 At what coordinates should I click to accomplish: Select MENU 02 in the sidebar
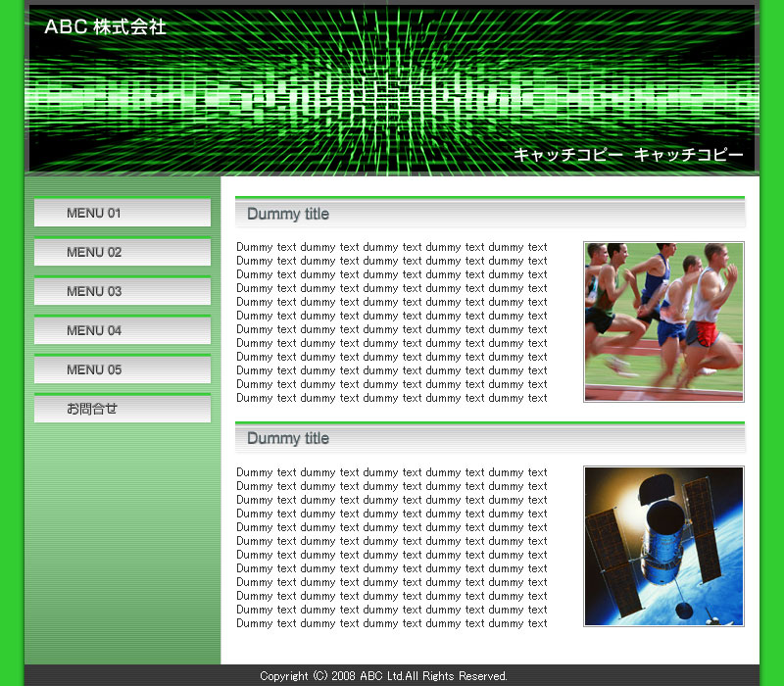pos(122,252)
